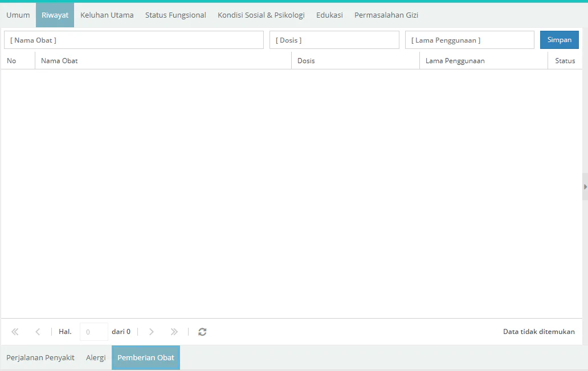Focus the Nama Obat input field
This screenshot has width=588, height=371.
click(x=134, y=40)
